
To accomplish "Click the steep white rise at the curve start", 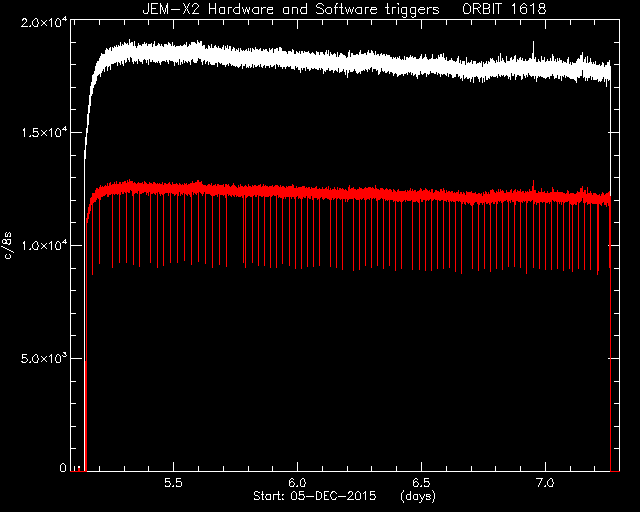I will (87, 118).
